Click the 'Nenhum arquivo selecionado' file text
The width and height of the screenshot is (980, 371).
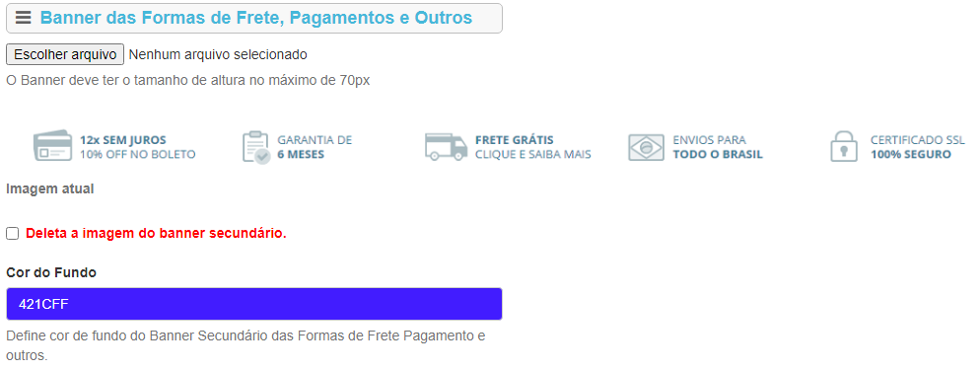tap(218, 54)
